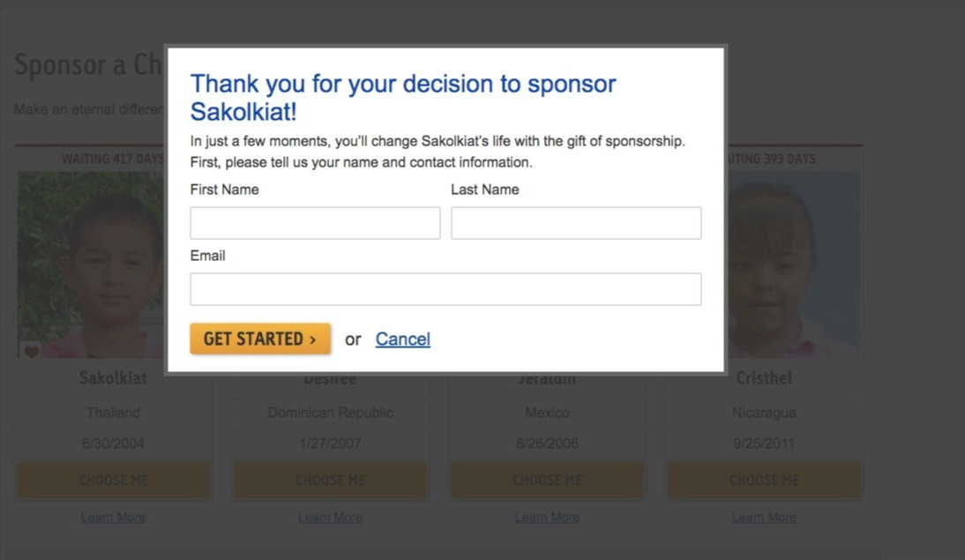Screen dimensions: 965x560
Task: Type in the First Name field
Action: point(315,223)
